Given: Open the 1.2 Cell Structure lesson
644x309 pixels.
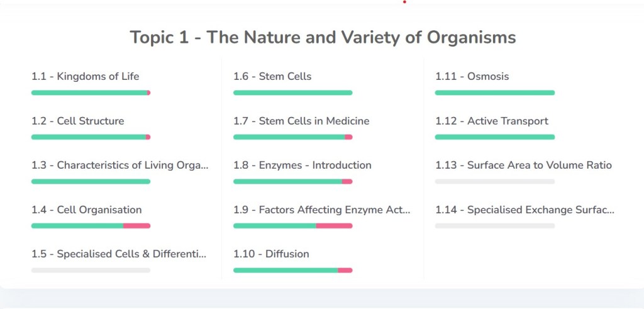Looking at the screenshot, I should tap(78, 121).
